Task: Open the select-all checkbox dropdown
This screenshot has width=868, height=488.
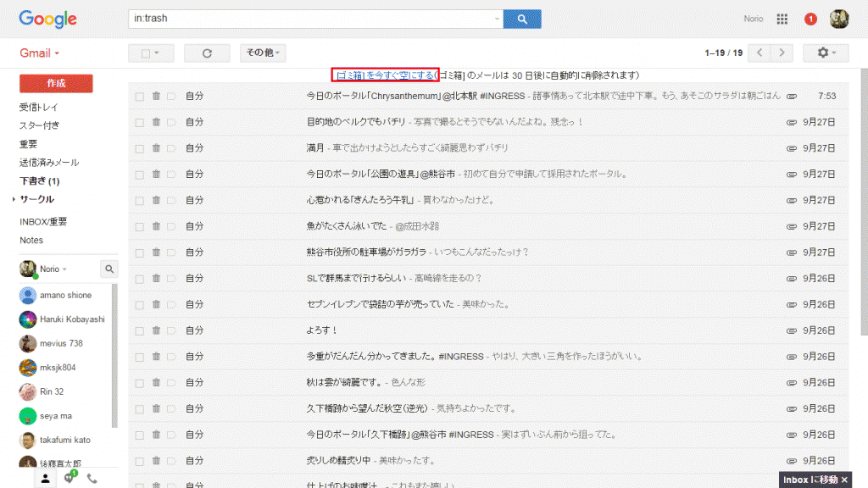Action: click(x=150, y=53)
